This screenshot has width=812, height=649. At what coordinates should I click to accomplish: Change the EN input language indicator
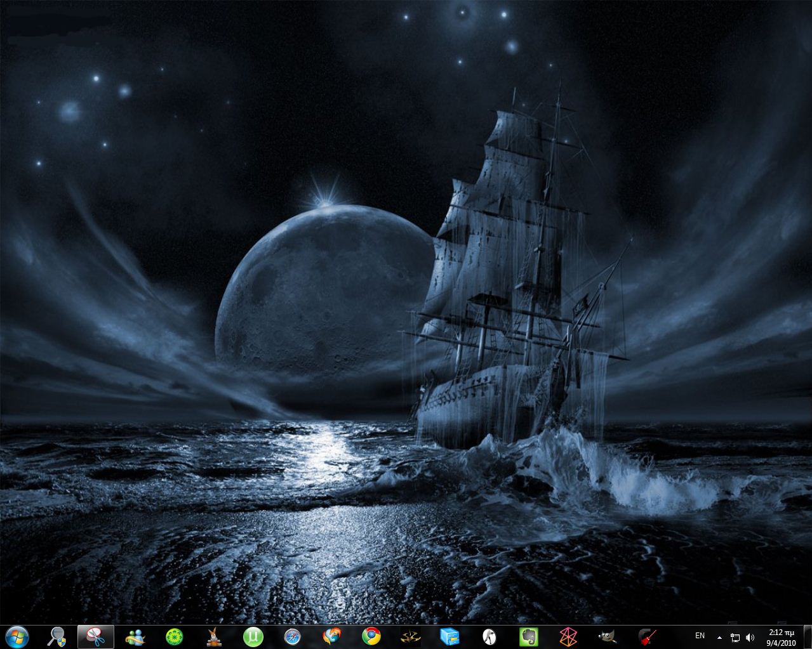coord(700,636)
